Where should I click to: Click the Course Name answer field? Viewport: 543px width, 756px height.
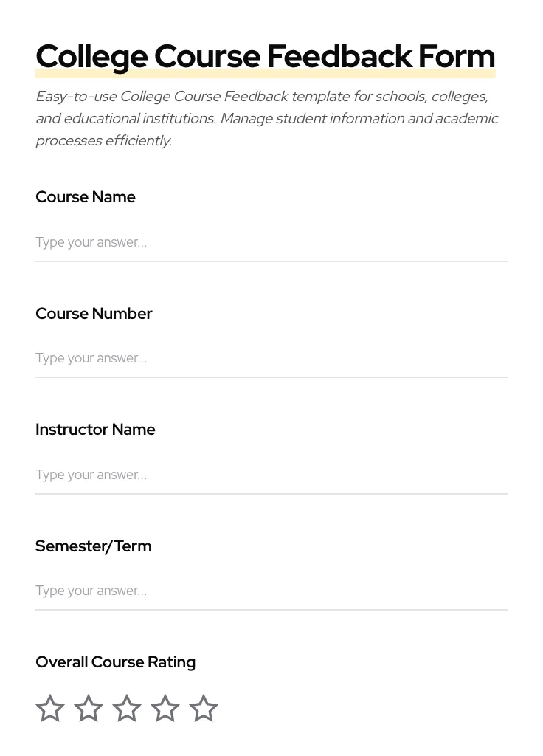click(271, 242)
